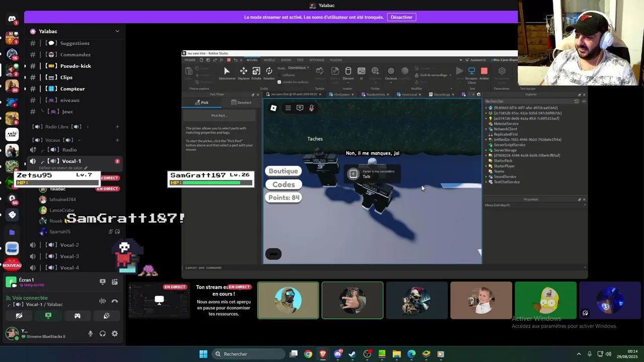Open game settings gear in Studio ribbon
The image size is (644, 362).
pyautogui.click(x=502, y=71)
